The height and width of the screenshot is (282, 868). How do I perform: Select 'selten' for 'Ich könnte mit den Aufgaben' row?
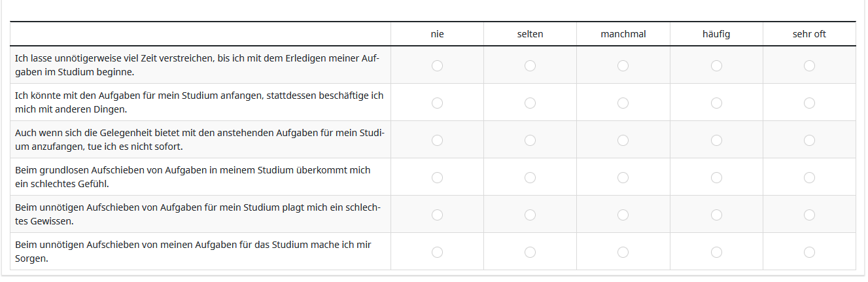click(x=530, y=103)
